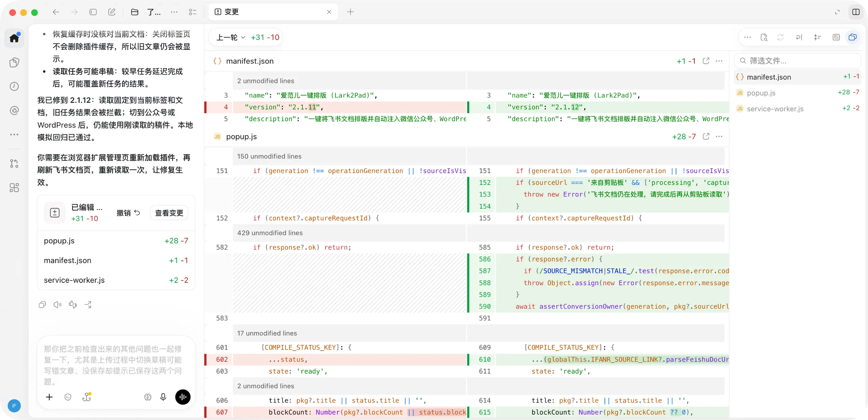This screenshot has width=868, height=420.
Task: Open the top bar ellipsis menu
Action: (x=174, y=12)
